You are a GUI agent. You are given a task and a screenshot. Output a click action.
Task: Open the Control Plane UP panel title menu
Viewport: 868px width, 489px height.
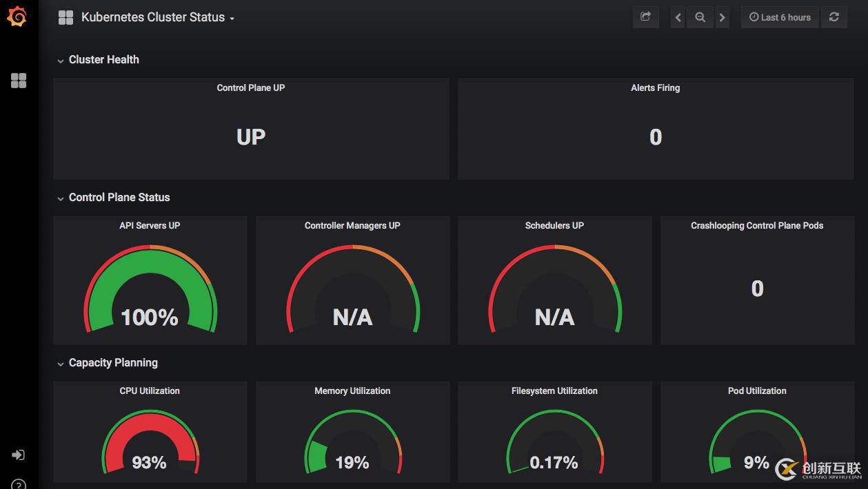[251, 87]
